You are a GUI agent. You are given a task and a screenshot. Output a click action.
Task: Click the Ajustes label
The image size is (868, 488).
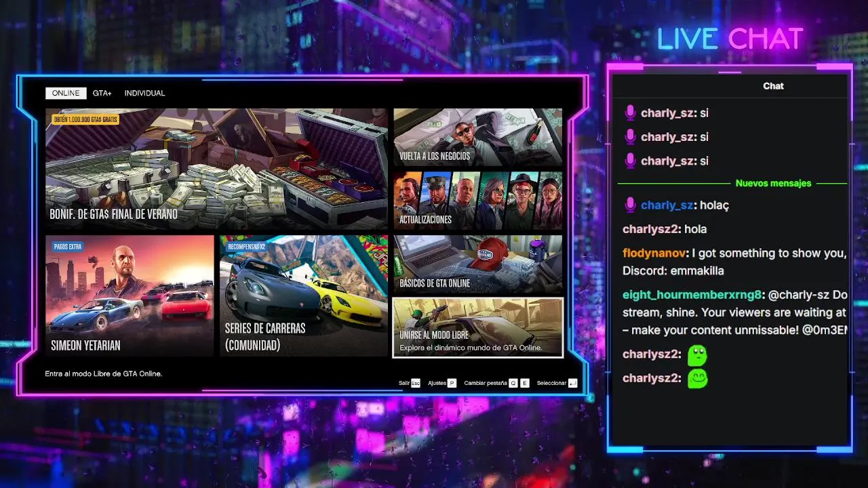click(x=437, y=383)
